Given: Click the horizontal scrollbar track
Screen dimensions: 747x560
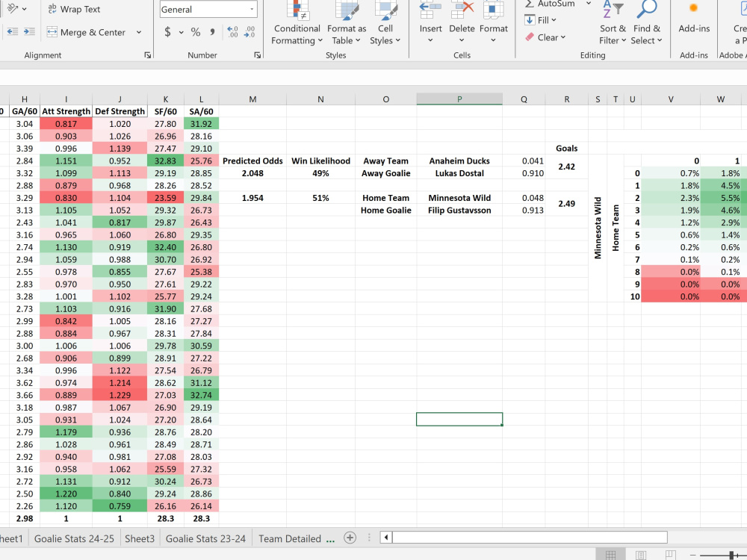Looking at the screenshot, I should tap(530, 538).
